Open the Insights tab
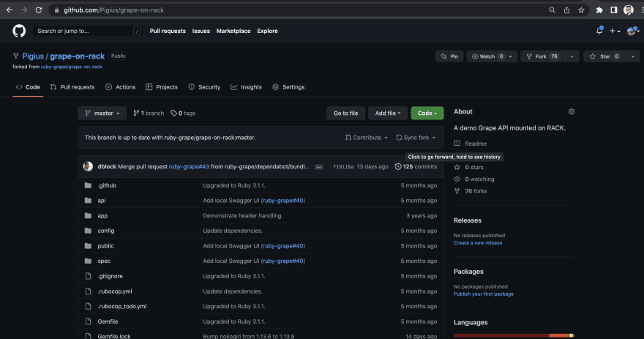This screenshot has height=339, width=644. [x=246, y=87]
